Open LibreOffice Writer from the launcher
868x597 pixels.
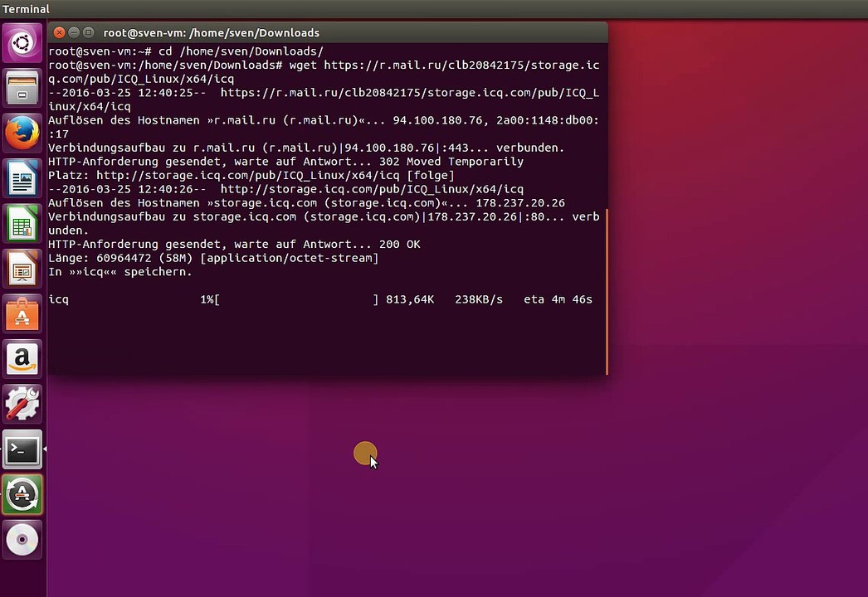pyautogui.click(x=22, y=179)
